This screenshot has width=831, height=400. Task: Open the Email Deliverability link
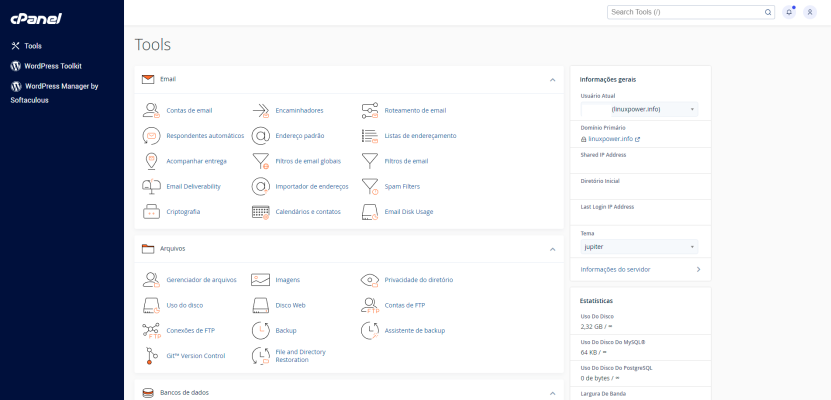pyautogui.click(x=193, y=186)
